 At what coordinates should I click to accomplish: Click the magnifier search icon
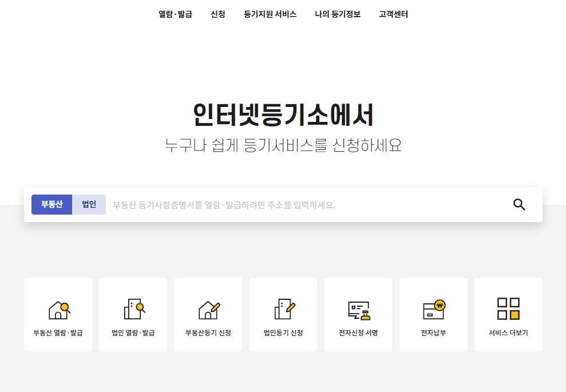(x=519, y=205)
